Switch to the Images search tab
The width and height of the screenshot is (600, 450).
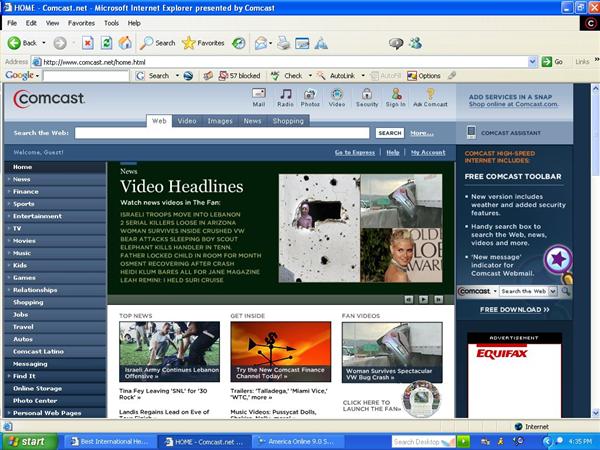click(220, 121)
